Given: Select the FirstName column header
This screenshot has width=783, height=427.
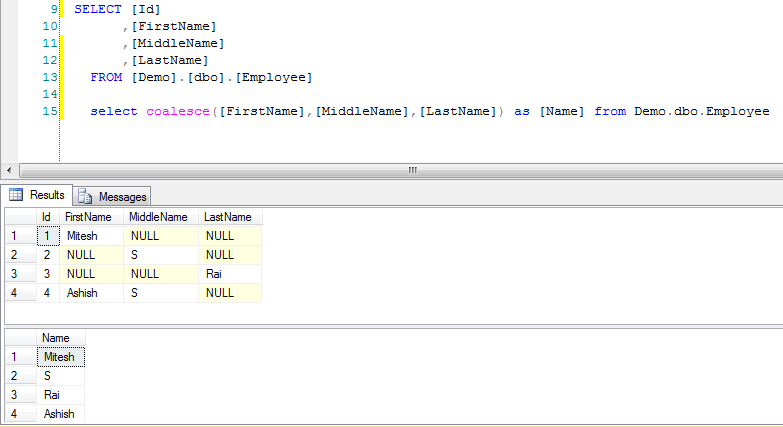Looking at the screenshot, I should point(91,217).
